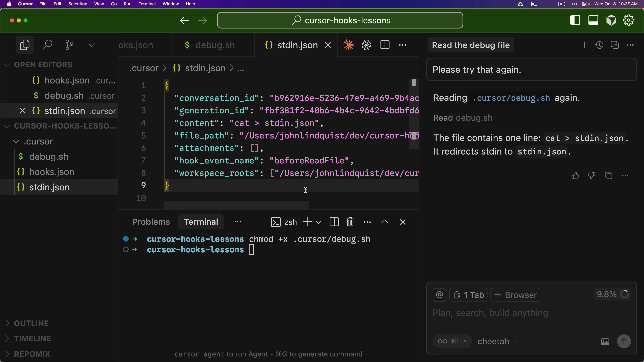Click the Browser context button
644x362 pixels.
tap(516, 295)
